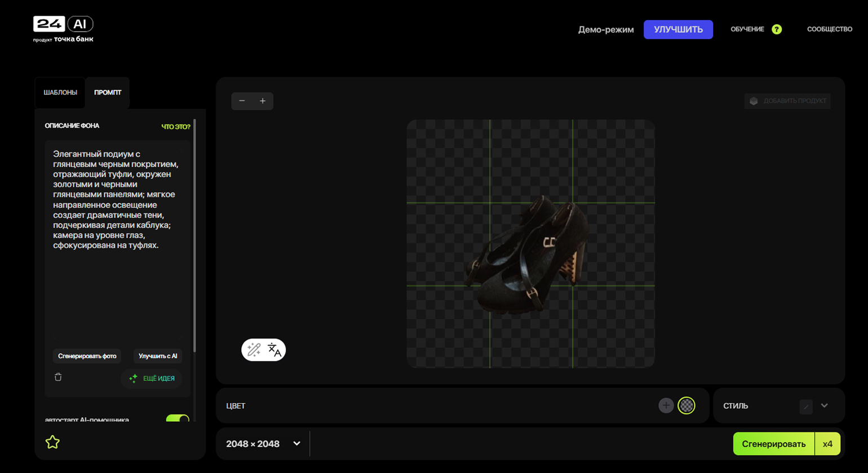The image size is (868, 473).
Task: Click the Улучшить upgrade button
Action: [x=678, y=29]
